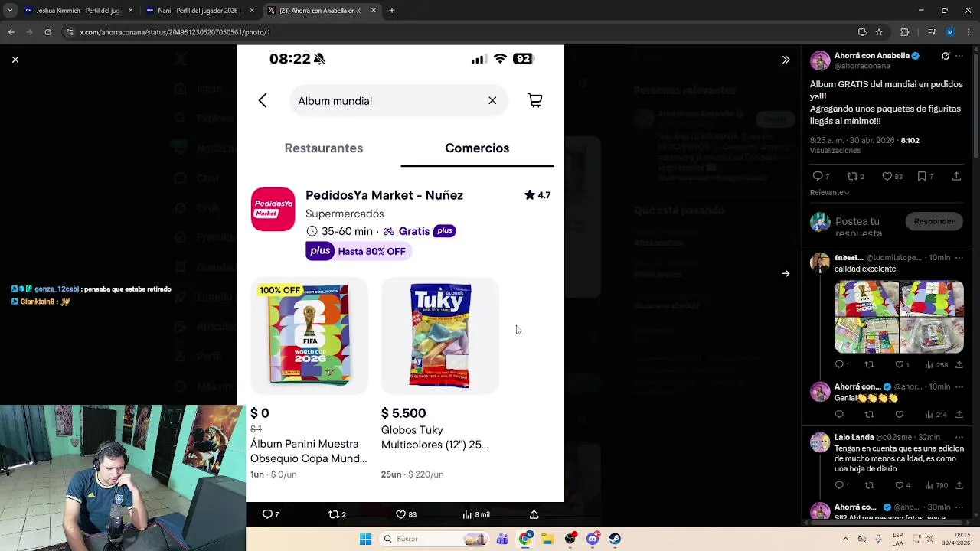The height and width of the screenshot is (551, 980).
Task: Share Lalo Landa's comment
Action: (x=959, y=485)
